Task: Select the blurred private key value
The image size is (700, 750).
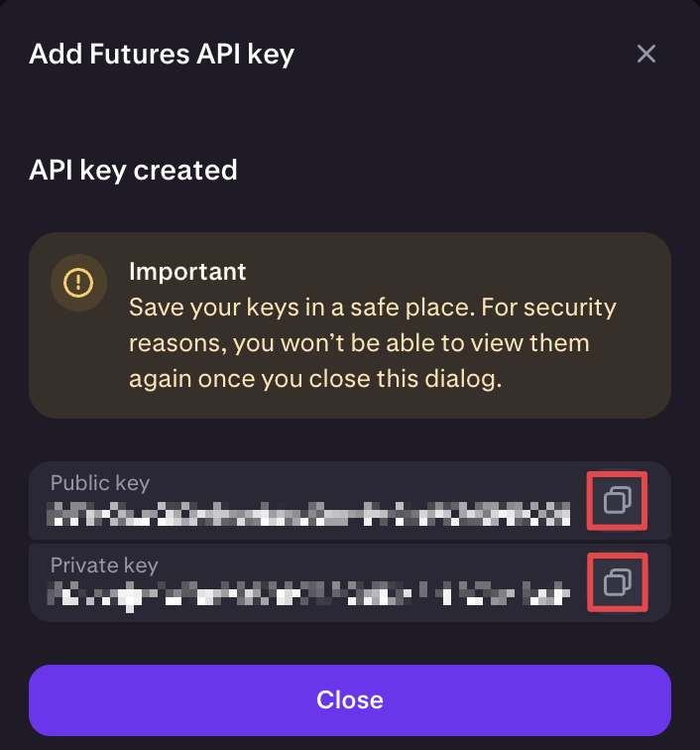Action: [310, 595]
